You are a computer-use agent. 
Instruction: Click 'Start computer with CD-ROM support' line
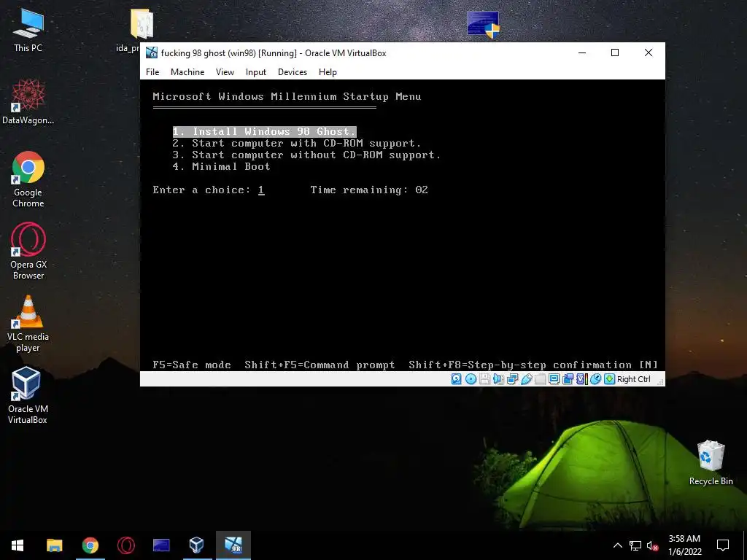[297, 144]
